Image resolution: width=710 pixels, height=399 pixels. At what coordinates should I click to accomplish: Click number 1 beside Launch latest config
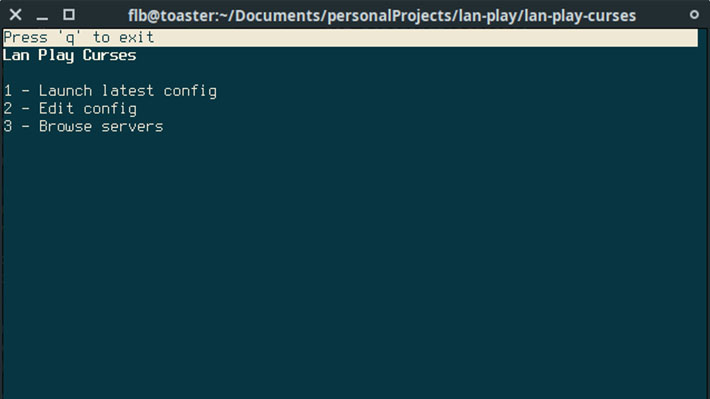[8, 91]
